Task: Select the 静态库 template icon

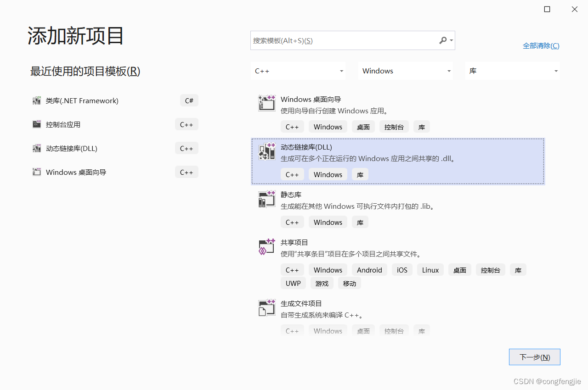Action: coord(266,199)
